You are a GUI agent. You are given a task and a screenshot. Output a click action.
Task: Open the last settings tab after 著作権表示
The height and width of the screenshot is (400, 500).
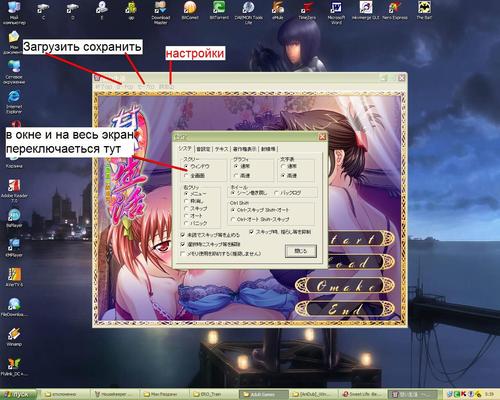268,149
